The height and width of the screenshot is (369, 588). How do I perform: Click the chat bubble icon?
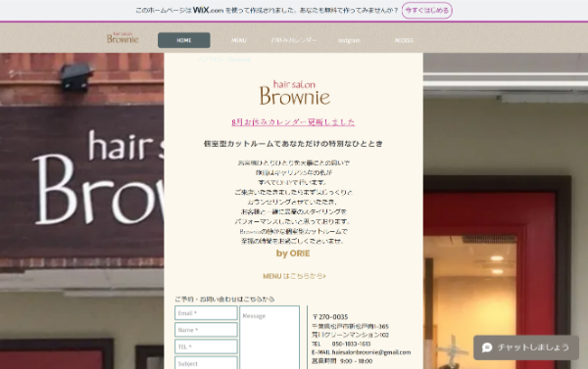pyautogui.click(x=487, y=347)
